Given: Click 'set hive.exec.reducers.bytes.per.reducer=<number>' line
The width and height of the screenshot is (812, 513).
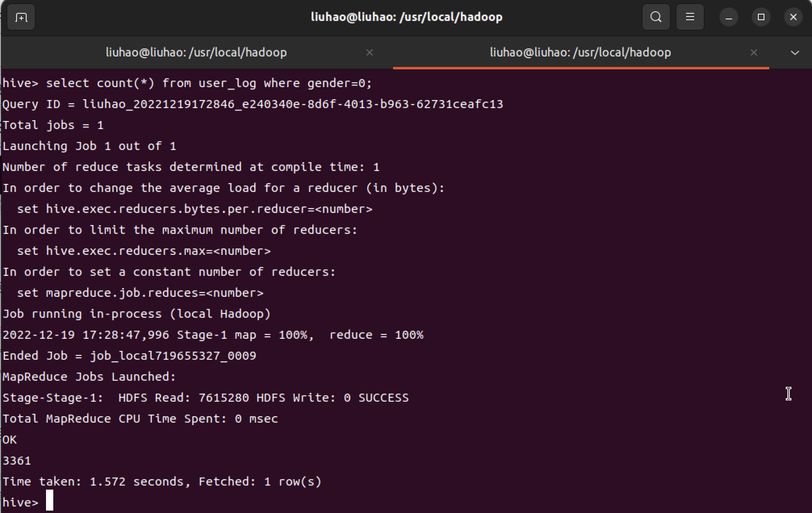Looking at the screenshot, I should (x=195, y=209).
